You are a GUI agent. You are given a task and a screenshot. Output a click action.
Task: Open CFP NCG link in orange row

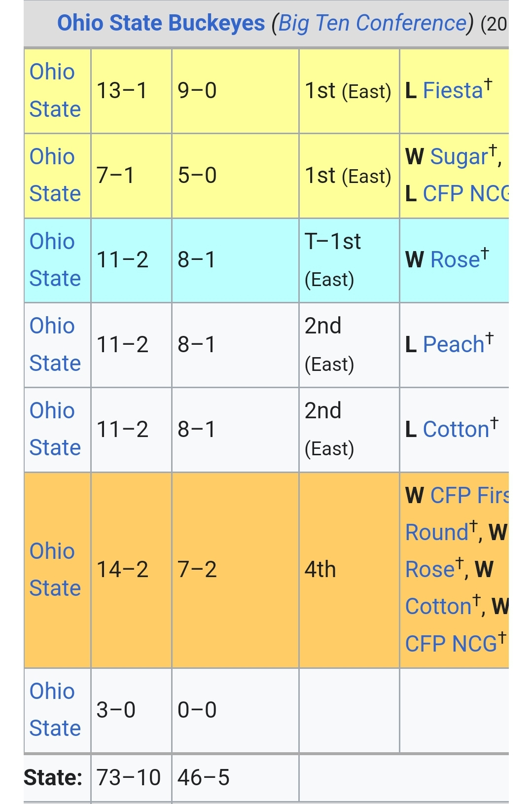tap(451, 644)
